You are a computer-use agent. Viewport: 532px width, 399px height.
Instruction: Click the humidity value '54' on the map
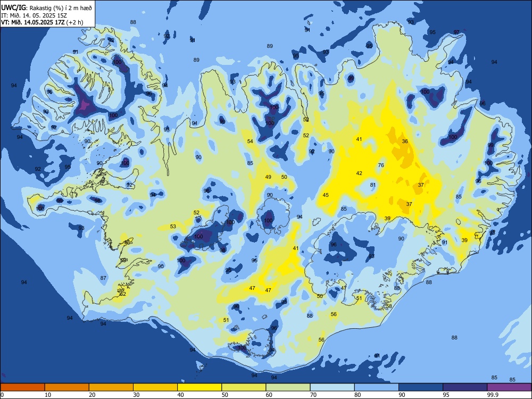[x=250, y=141]
